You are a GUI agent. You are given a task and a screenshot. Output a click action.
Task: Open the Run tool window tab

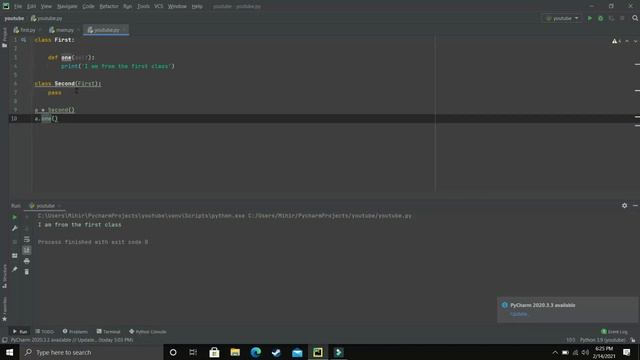pos(20,331)
